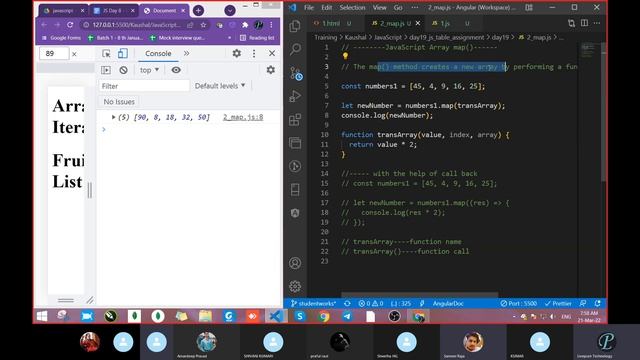Click No Issues button in console
This screenshot has width=640, height=360.
pyautogui.click(x=119, y=102)
